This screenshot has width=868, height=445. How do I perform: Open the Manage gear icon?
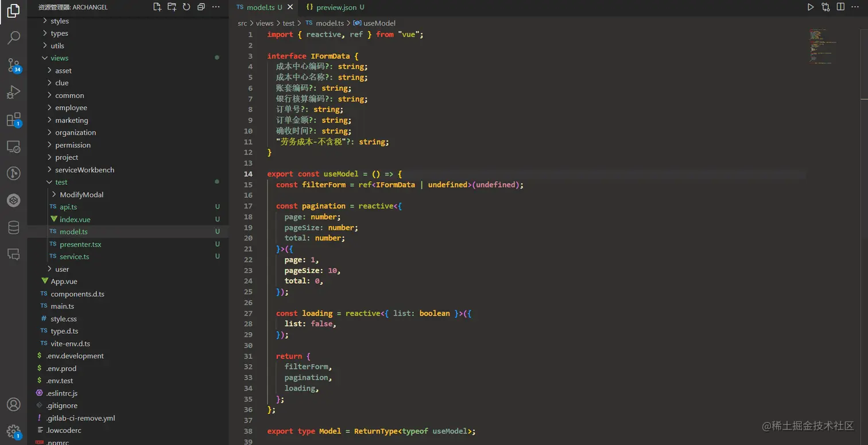pos(13,431)
